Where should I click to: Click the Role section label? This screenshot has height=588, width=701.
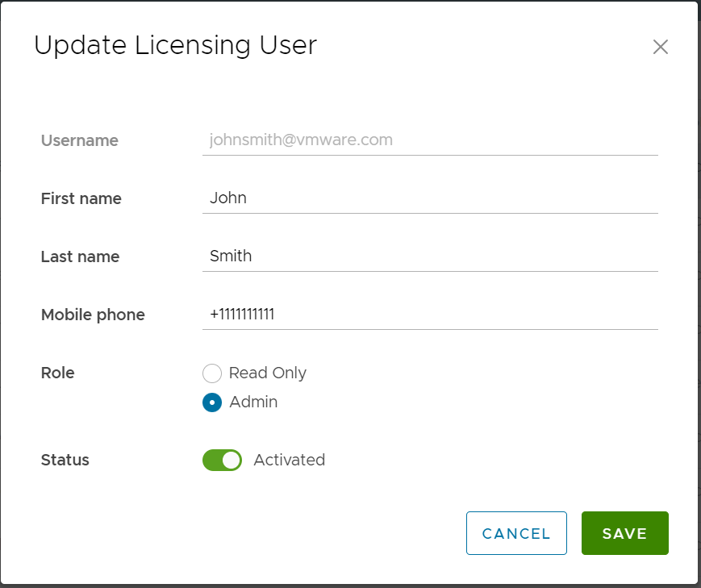57,373
